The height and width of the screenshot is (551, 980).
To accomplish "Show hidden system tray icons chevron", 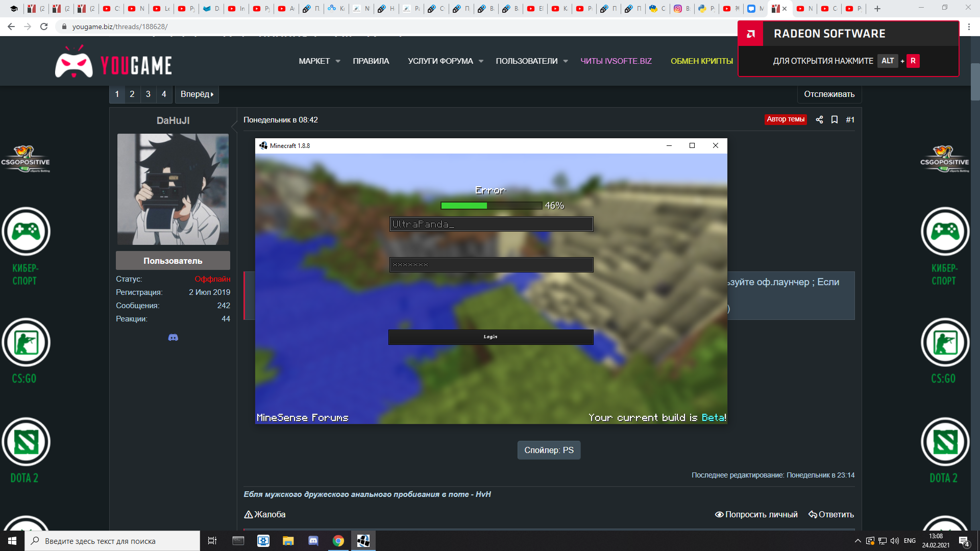I will (x=858, y=541).
